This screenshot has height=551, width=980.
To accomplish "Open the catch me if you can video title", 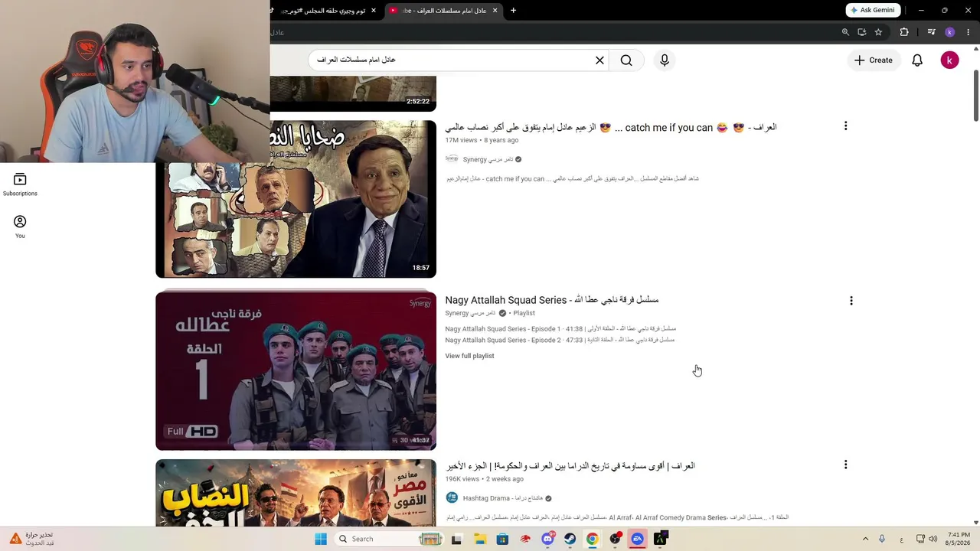I will (611, 128).
